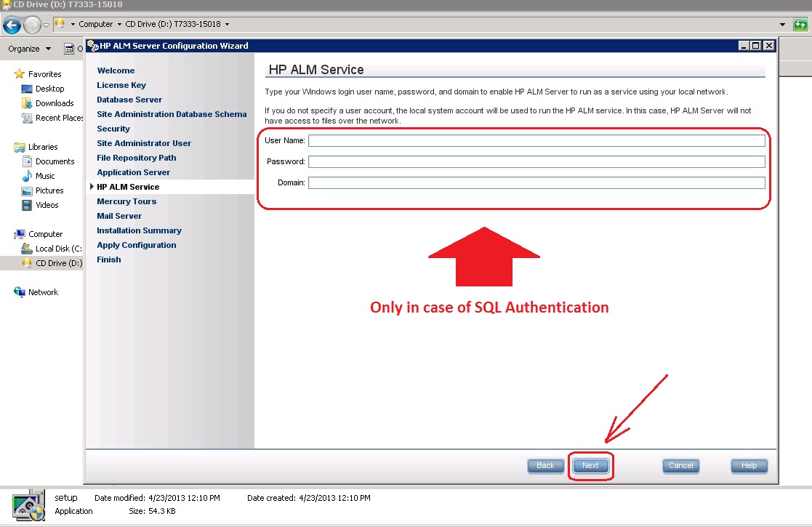This screenshot has width=812, height=527.
Task: Close the HP ALM Configuration Wizard
Action: (769, 46)
